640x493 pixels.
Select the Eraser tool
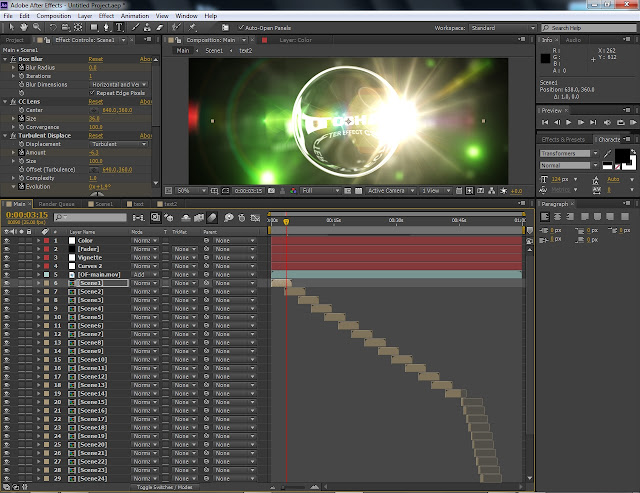pyautogui.click(x=160, y=27)
